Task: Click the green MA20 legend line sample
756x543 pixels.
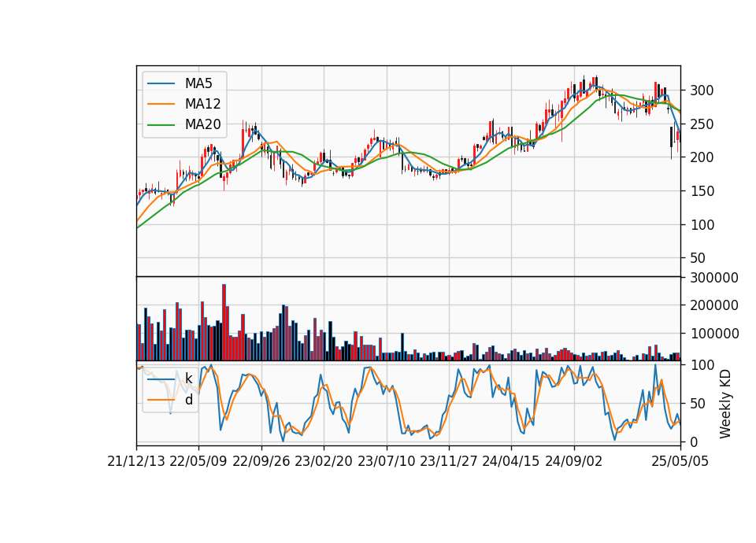Action: point(161,124)
